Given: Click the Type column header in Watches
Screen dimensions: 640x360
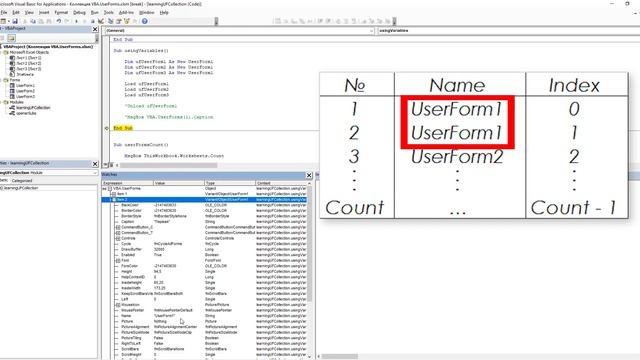Looking at the screenshot, I should click(229, 183).
